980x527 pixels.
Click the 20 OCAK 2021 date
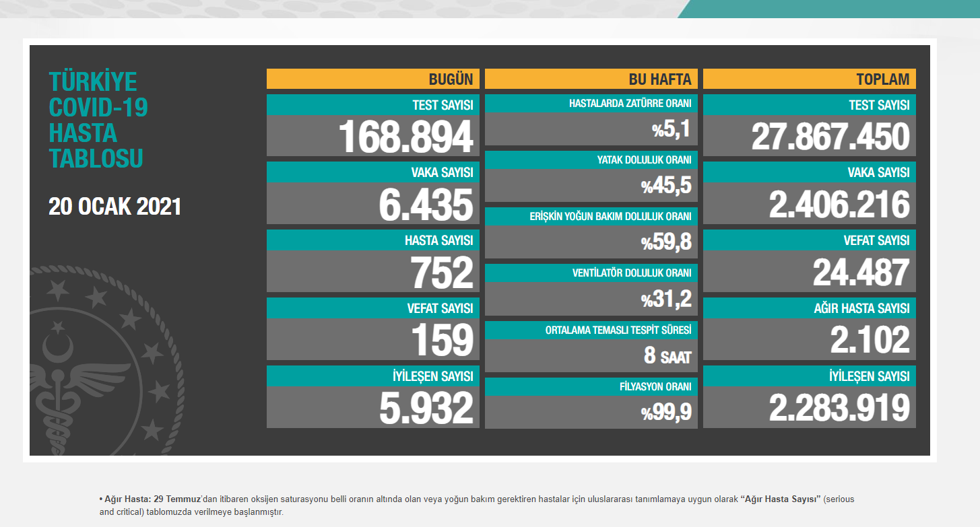tap(115, 207)
